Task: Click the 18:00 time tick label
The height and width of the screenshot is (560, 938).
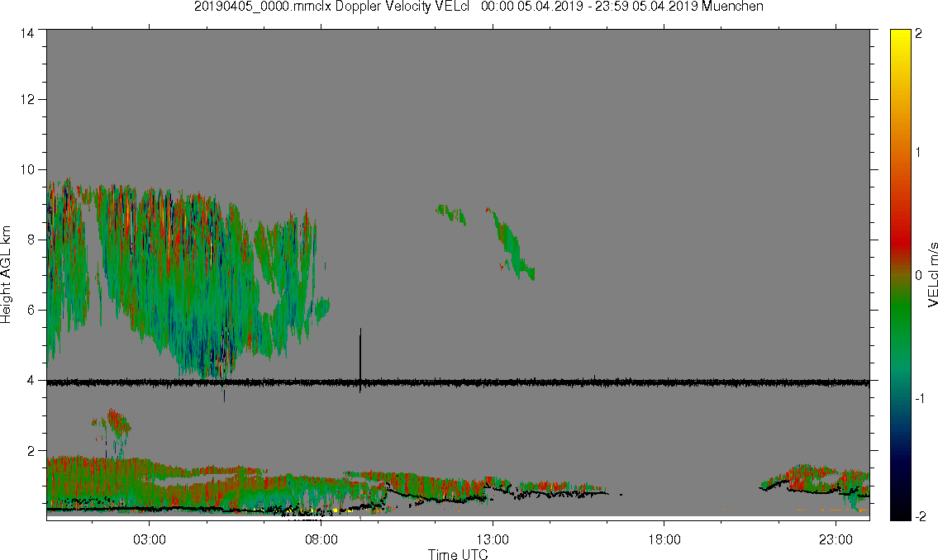Action: (x=664, y=539)
